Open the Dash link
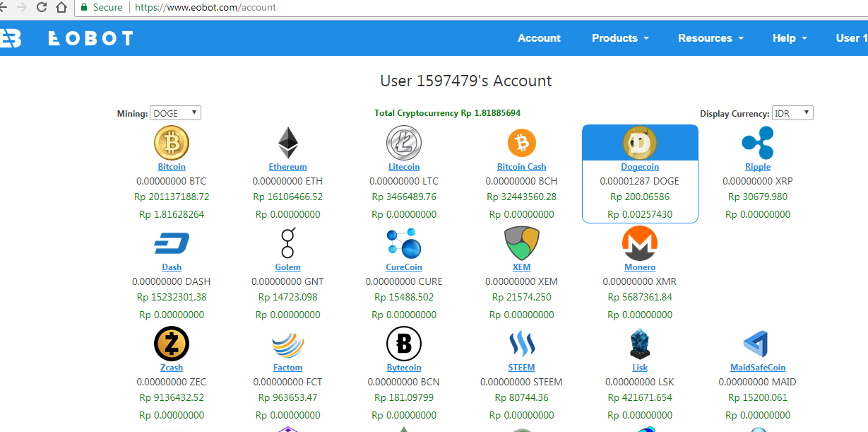This screenshot has width=868, height=432. [172, 267]
